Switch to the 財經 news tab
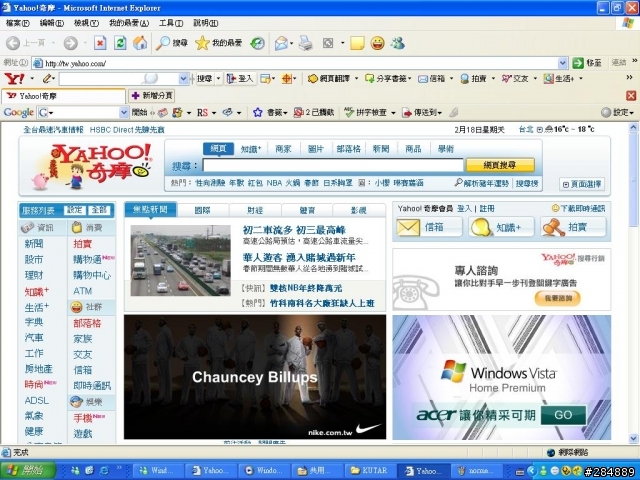The height and width of the screenshot is (480, 640). (255, 210)
